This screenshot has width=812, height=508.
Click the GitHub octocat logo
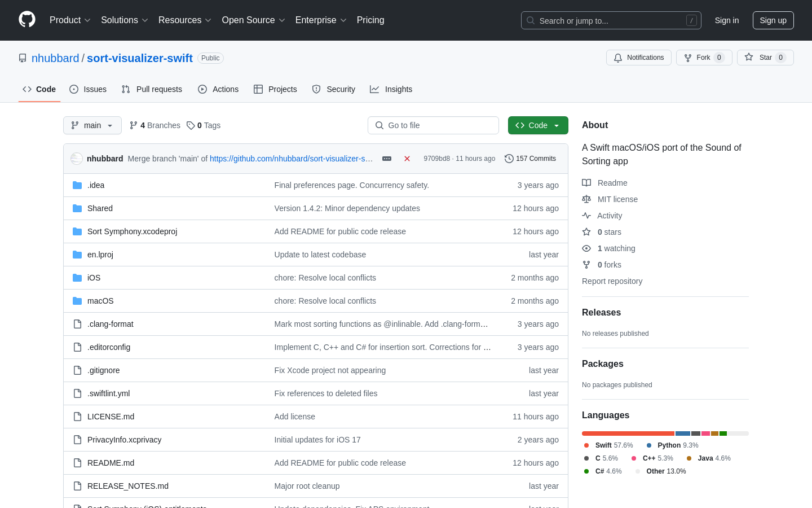coord(27,20)
